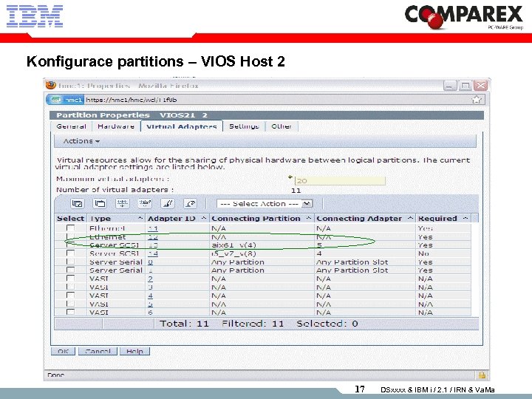Click the bookmark star in the address bar
The image size is (532, 399).
[477, 100]
